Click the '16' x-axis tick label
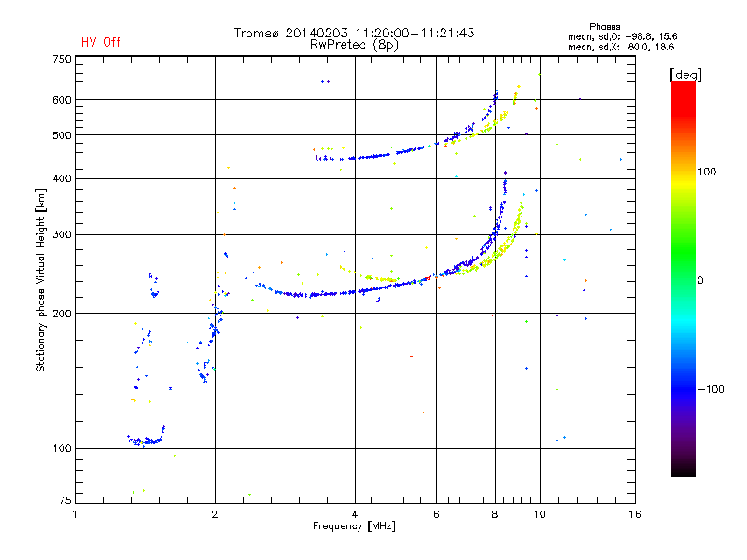This screenshot has height=560, width=747. [635, 514]
